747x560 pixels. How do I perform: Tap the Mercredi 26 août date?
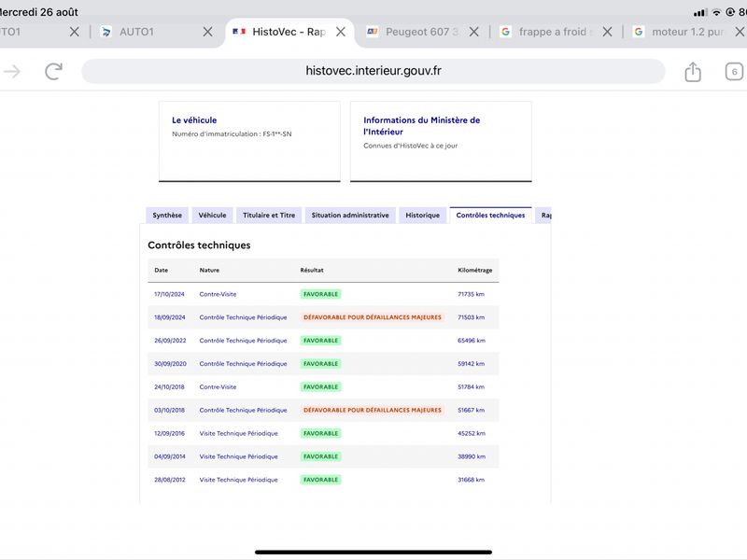(x=38, y=12)
